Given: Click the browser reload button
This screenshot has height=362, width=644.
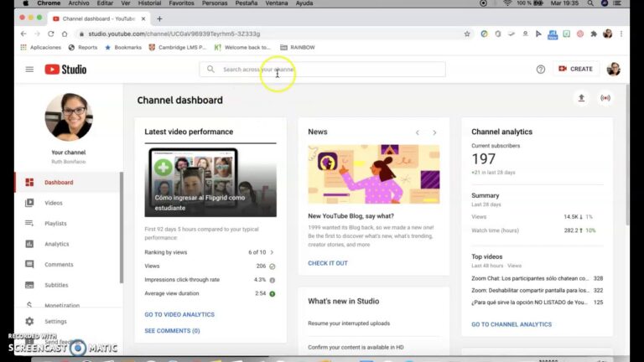Looking at the screenshot, I should click(51, 34).
